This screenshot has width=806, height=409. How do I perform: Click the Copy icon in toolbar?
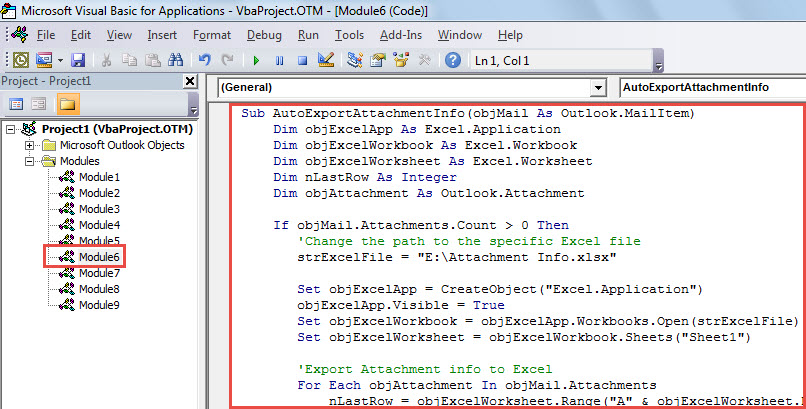tap(129, 60)
